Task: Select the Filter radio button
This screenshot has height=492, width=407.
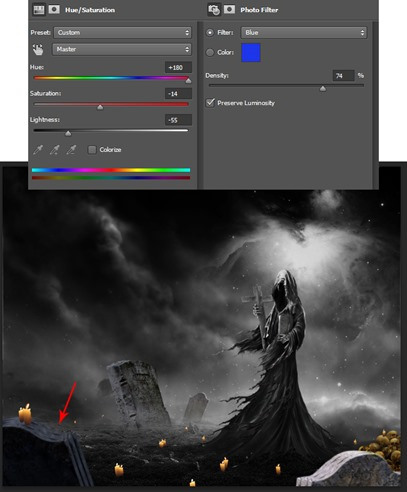Action: 210,33
